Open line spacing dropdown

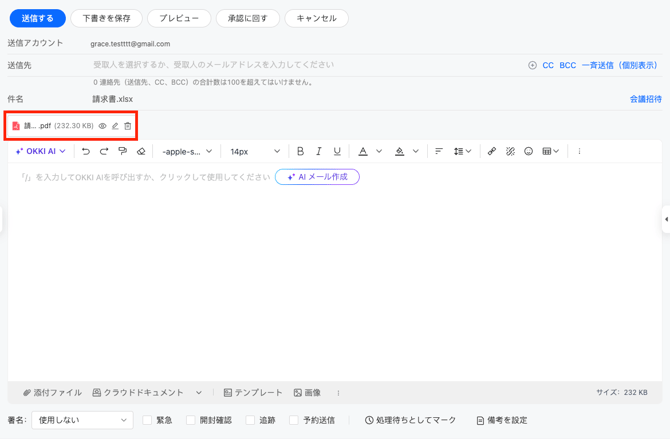coord(462,151)
